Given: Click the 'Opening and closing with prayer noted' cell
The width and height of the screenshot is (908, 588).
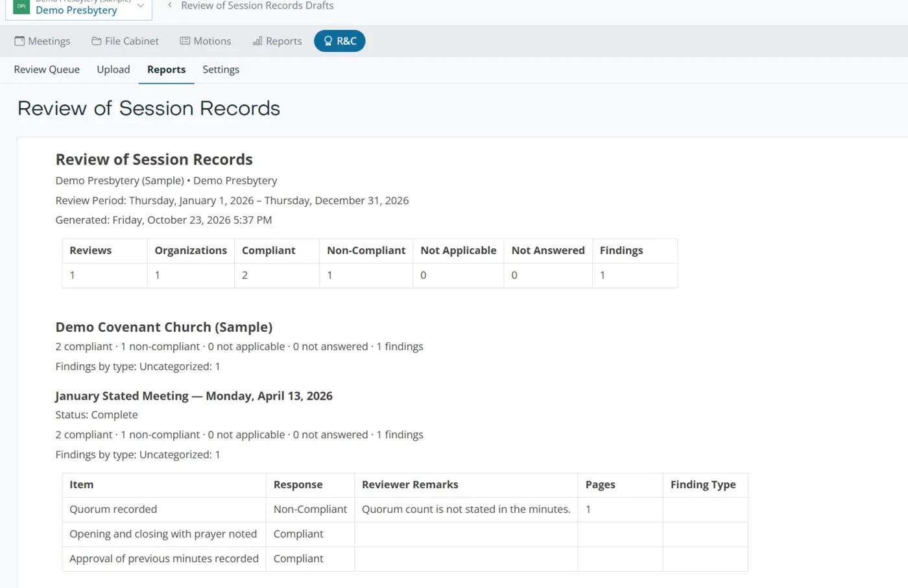Looking at the screenshot, I should pos(164,534).
